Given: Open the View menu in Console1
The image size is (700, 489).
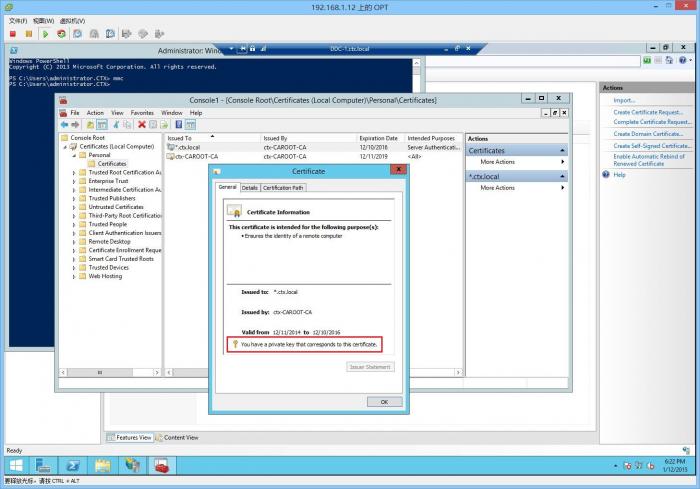Looking at the screenshot, I should [x=117, y=113].
